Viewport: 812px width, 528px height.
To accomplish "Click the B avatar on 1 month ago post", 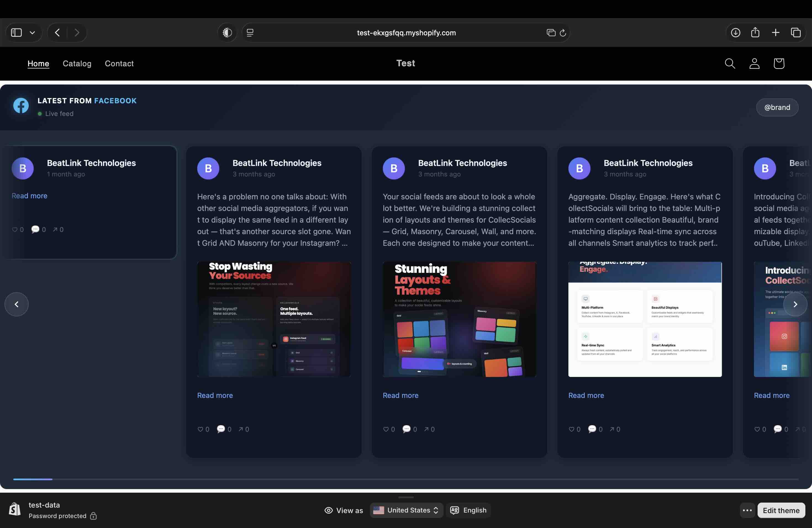I will [23, 168].
